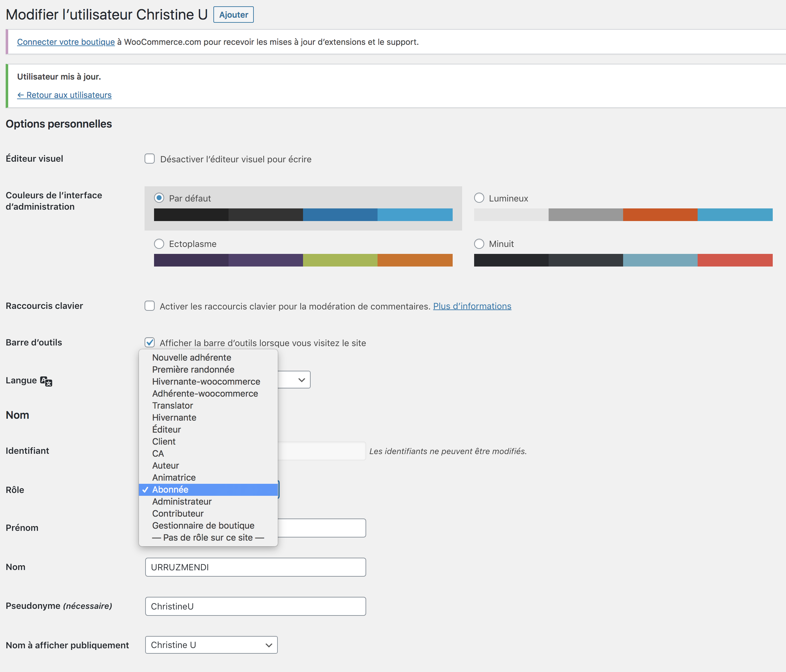Select the Éditeur role option
This screenshot has height=672, width=786.
click(167, 429)
